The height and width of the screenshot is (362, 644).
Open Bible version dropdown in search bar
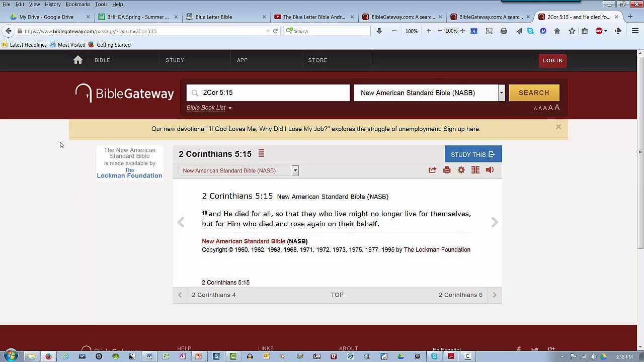pyautogui.click(x=501, y=93)
